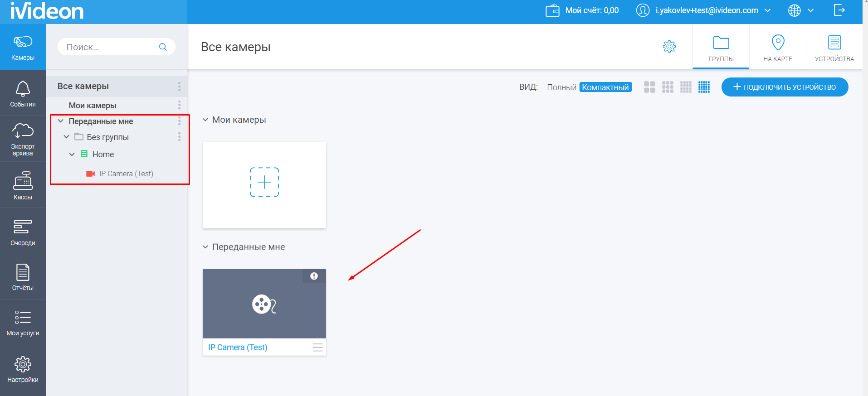Viewport: 868px width, 396px height.
Task: Collapse Переданные мне tree node
Action: (61, 121)
